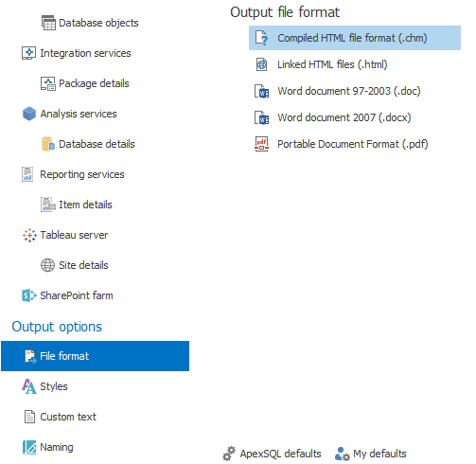Click the Database objects table icon
The image size is (476, 464).
(x=48, y=23)
